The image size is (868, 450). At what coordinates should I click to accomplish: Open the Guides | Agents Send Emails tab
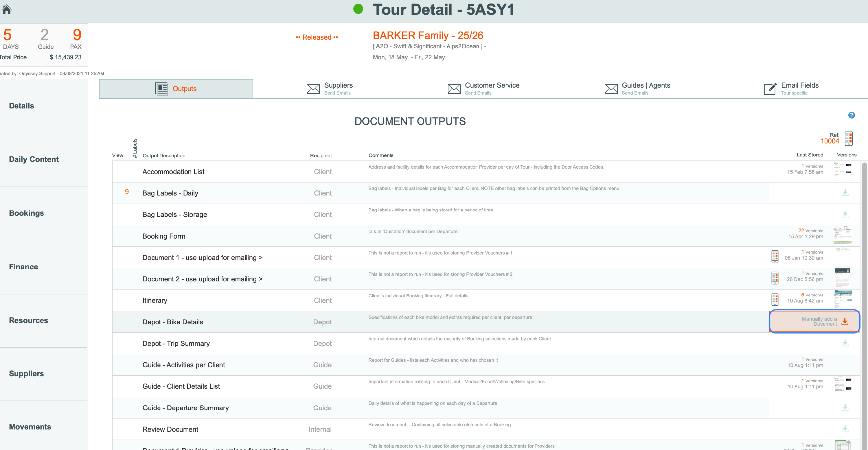coord(637,89)
